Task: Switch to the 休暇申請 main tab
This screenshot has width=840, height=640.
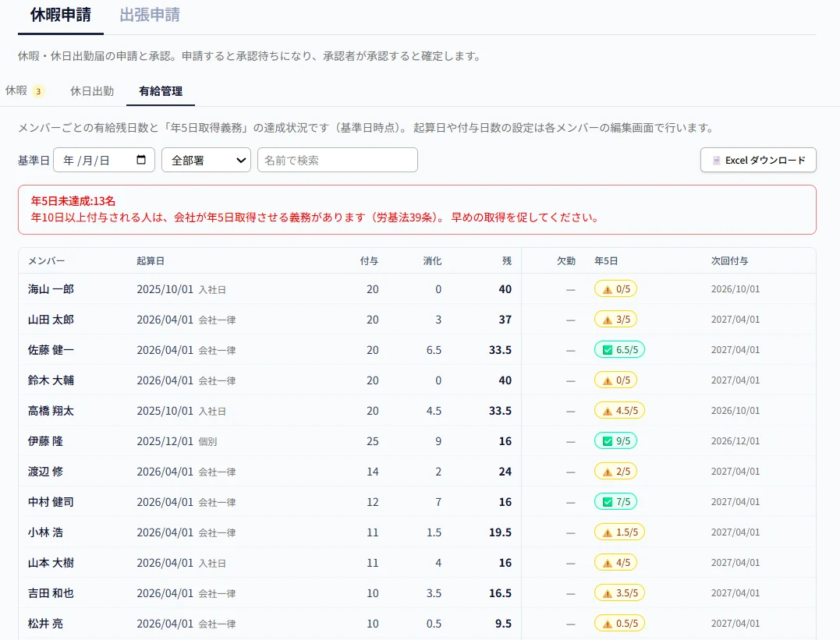Action: pos(61,15)
